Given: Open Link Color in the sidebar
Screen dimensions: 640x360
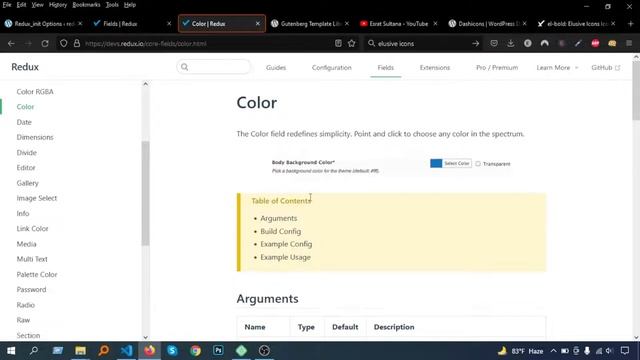Looking at the screenshot, I should pyautogui.click(x=32, y=229).
